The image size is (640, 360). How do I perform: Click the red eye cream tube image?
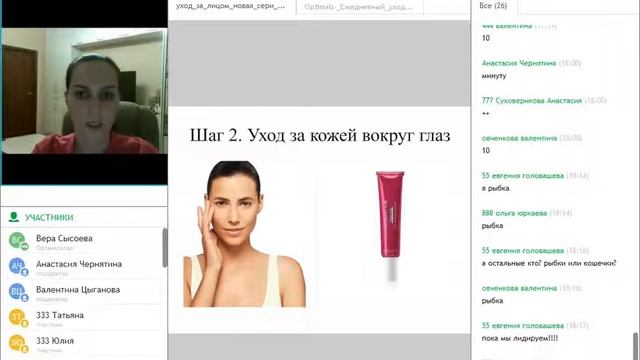(x=390, y=226)
